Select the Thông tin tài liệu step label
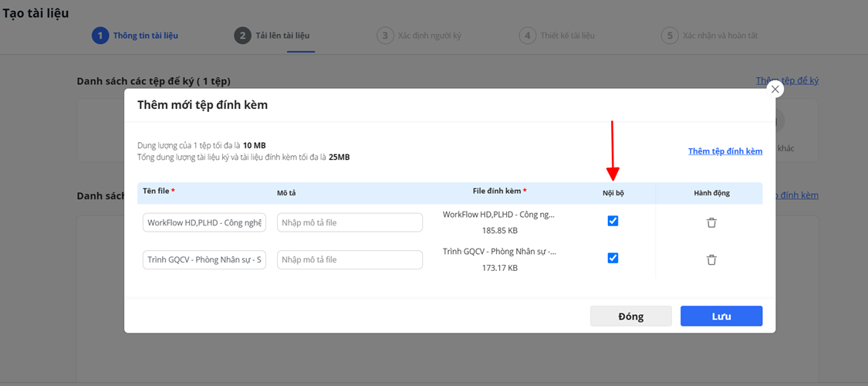 coord(146,36)
